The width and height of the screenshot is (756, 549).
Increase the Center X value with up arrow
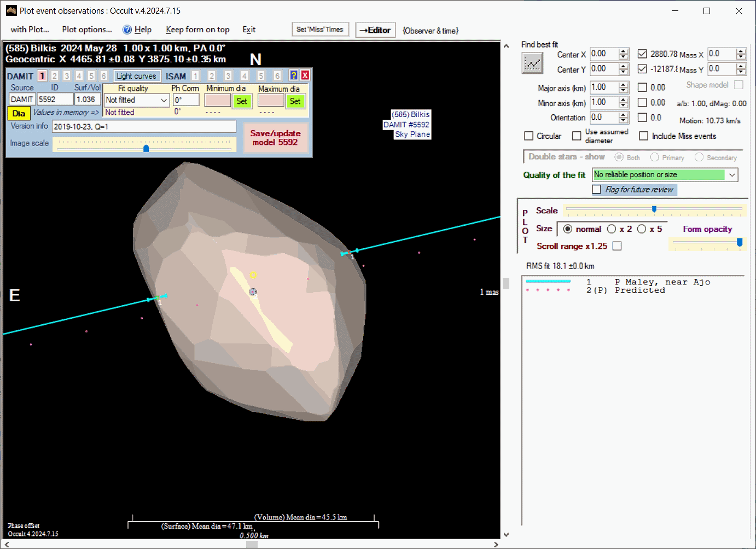(624, 51)
